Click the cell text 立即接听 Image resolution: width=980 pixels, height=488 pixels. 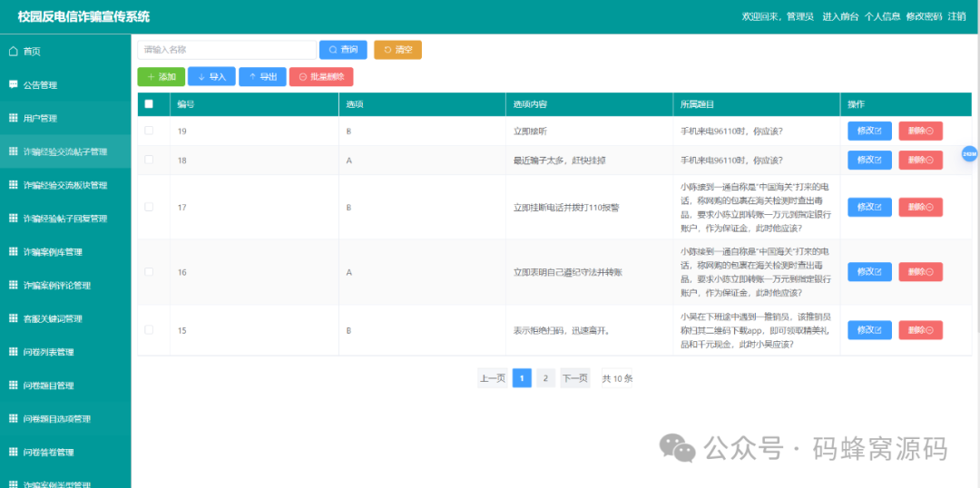(531, 132)
